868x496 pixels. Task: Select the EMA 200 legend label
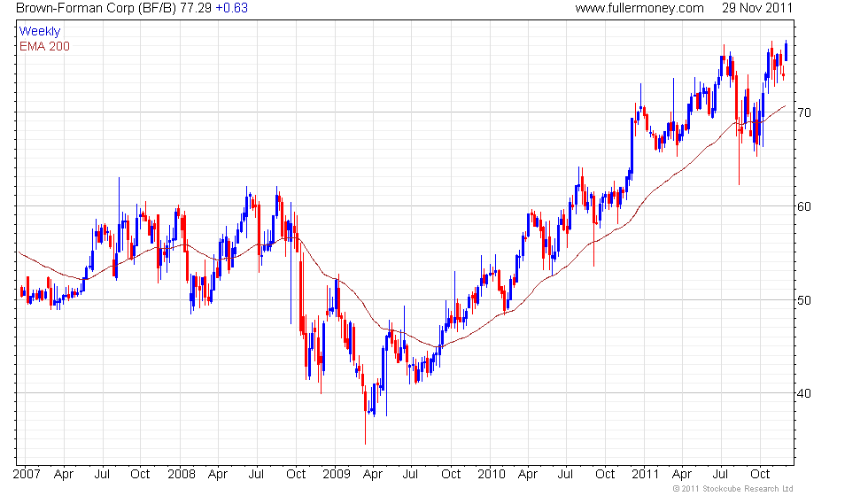pos(45,46)
